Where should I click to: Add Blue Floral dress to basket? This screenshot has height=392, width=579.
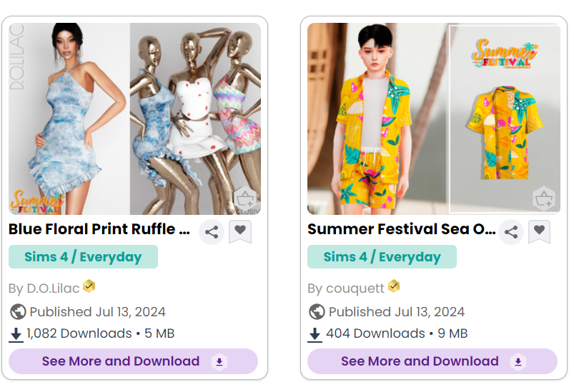click(x=245, y=199)
